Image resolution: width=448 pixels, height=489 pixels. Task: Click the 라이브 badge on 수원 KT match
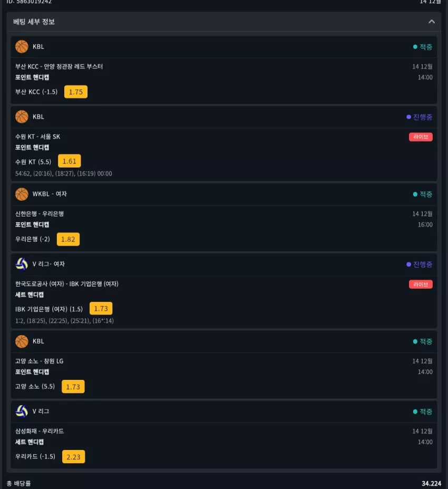pos(421,137)
